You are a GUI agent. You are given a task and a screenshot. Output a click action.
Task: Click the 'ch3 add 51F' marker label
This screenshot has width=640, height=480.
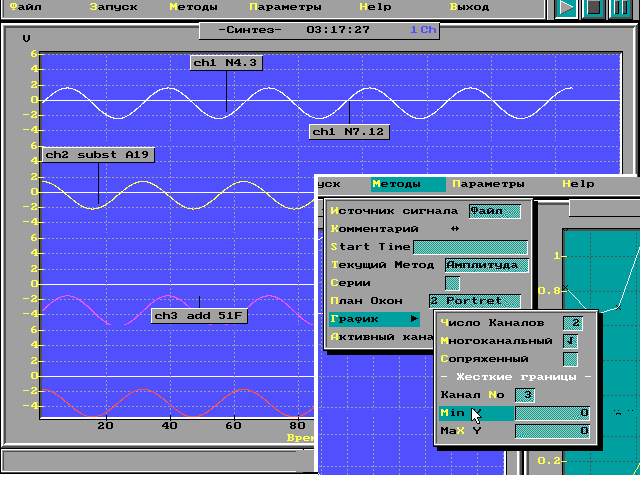(199, 316)
